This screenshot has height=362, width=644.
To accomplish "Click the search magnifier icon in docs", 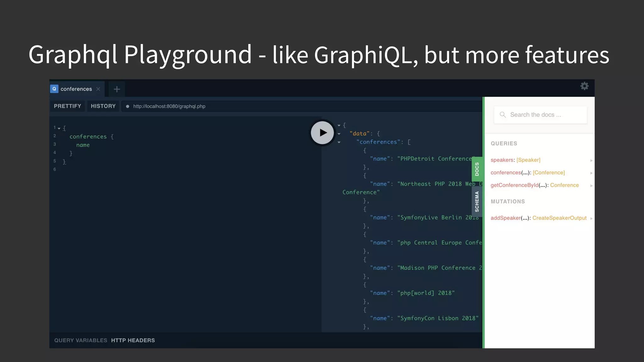I will click(502, 115).
